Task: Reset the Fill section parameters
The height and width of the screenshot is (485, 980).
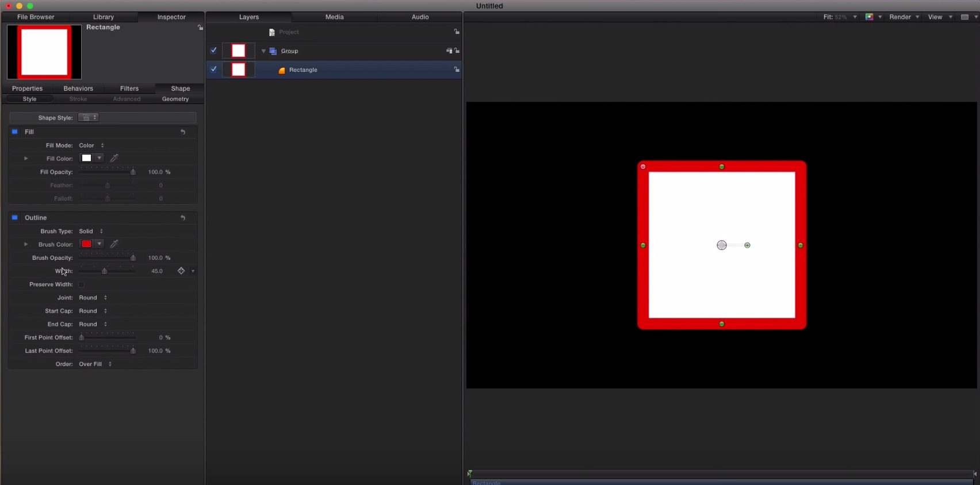Action: (x=183, y=132)
